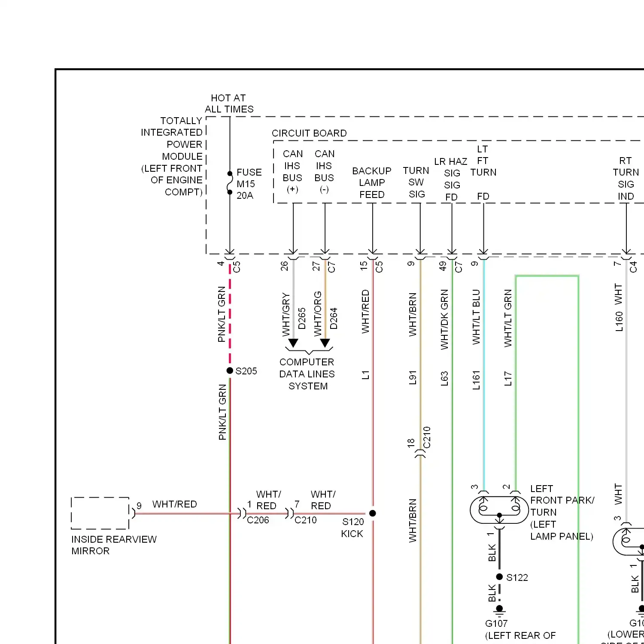Click the FUSE M15 20A label
Screen dimensions: 644x644
pyautogui.click(x=249, y=184)
